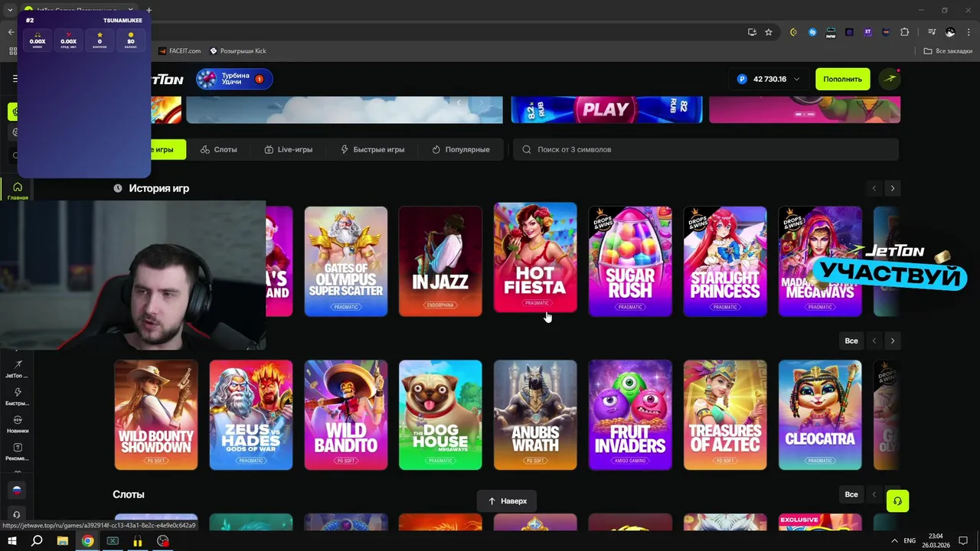Click Наверх scroll-to-top button
The image size is (980, 551).
(507, 501)
